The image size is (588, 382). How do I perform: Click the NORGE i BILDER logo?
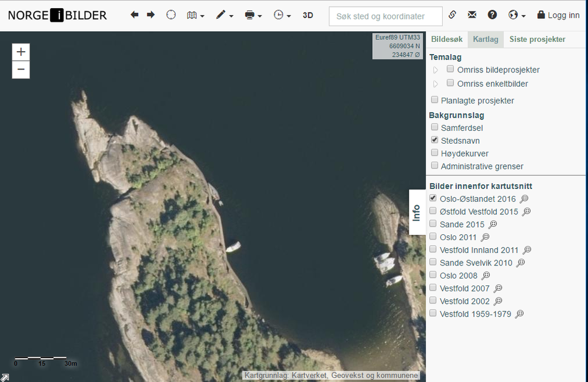58,15
